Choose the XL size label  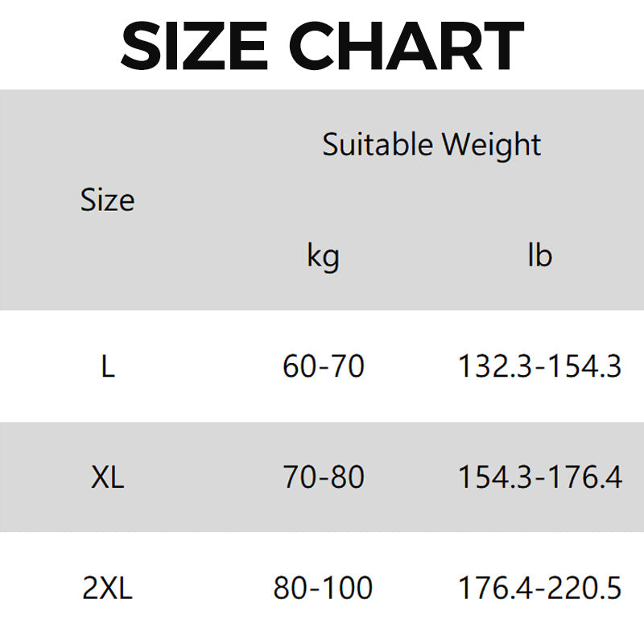(x=108, y=478)
